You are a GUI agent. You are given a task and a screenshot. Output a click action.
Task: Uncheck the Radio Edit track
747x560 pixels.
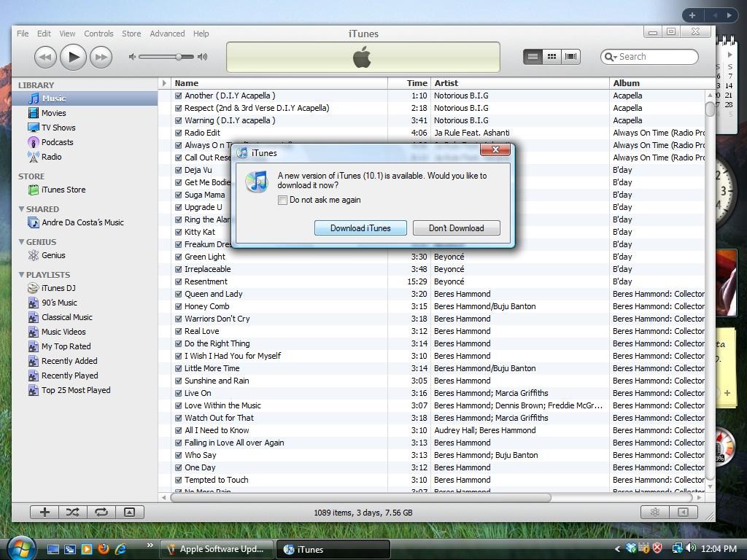pyautogui.click(x=178, y=133)
